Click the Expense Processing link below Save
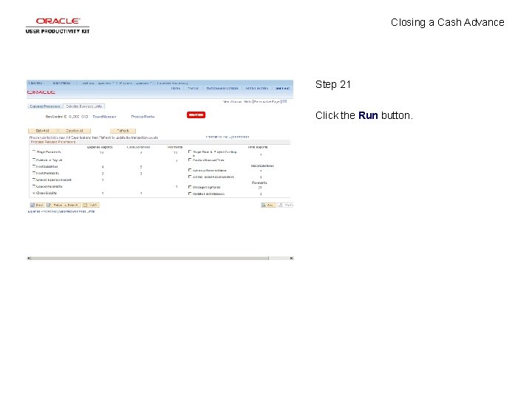The width and height of the screenshot is (532, 399). 42,211
